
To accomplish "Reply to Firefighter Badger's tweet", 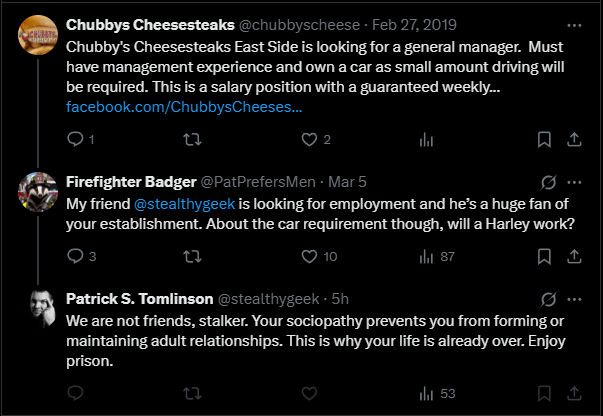I will coord(75,256).
